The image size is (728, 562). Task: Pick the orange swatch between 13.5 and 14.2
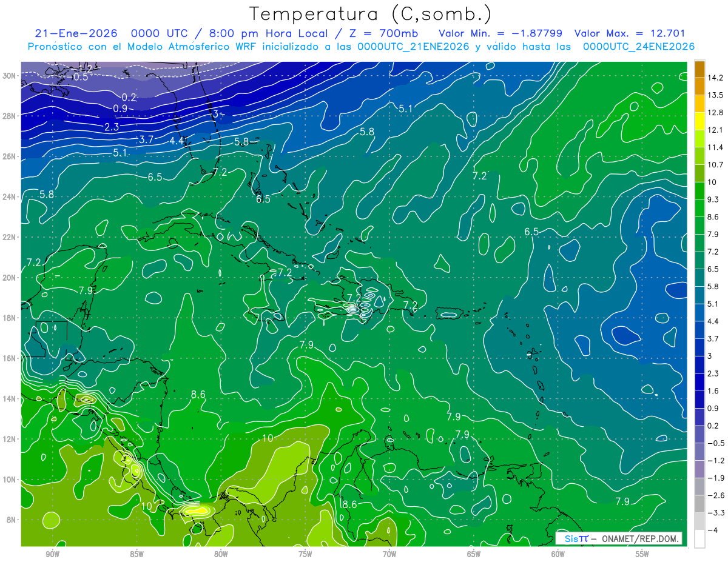tap(699, 87)
